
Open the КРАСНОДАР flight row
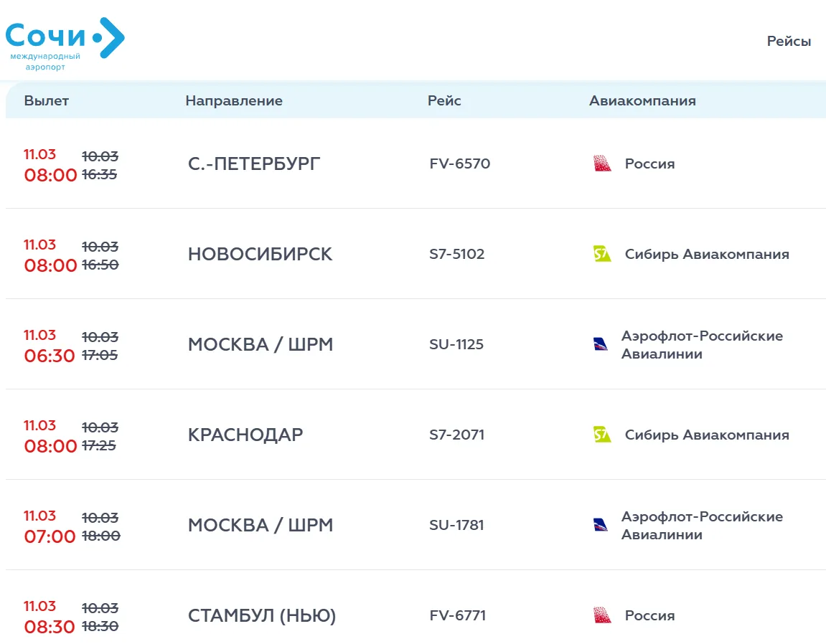click(245, 435)
